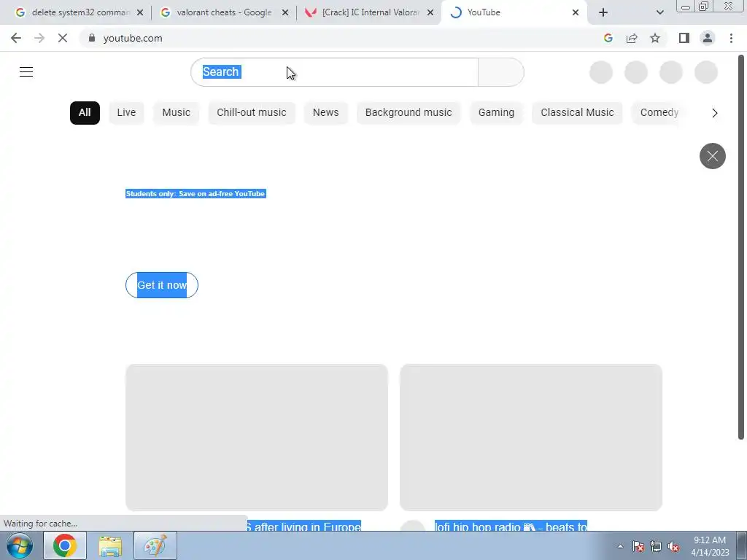This screenshot has height=560, width=747.
Task: Open the Chrome three-dot menu
Action: [731, 38]
